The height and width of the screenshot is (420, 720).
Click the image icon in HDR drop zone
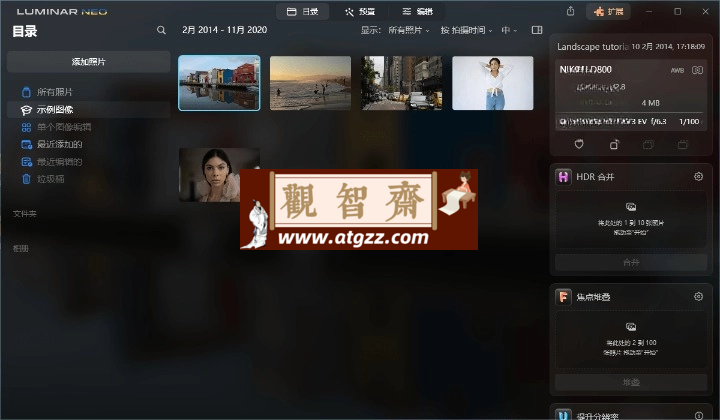click(x=631, y=207)
